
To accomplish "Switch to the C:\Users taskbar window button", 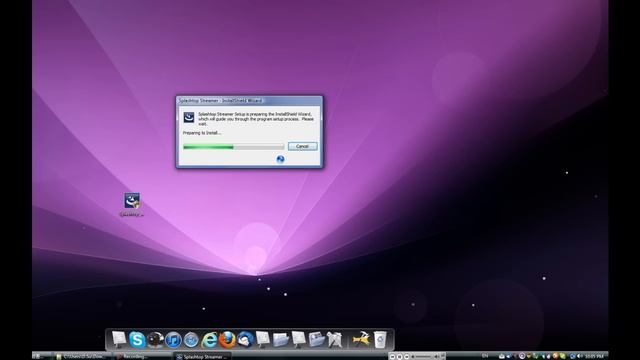I will pyautogui.click(x=83, y=356).
